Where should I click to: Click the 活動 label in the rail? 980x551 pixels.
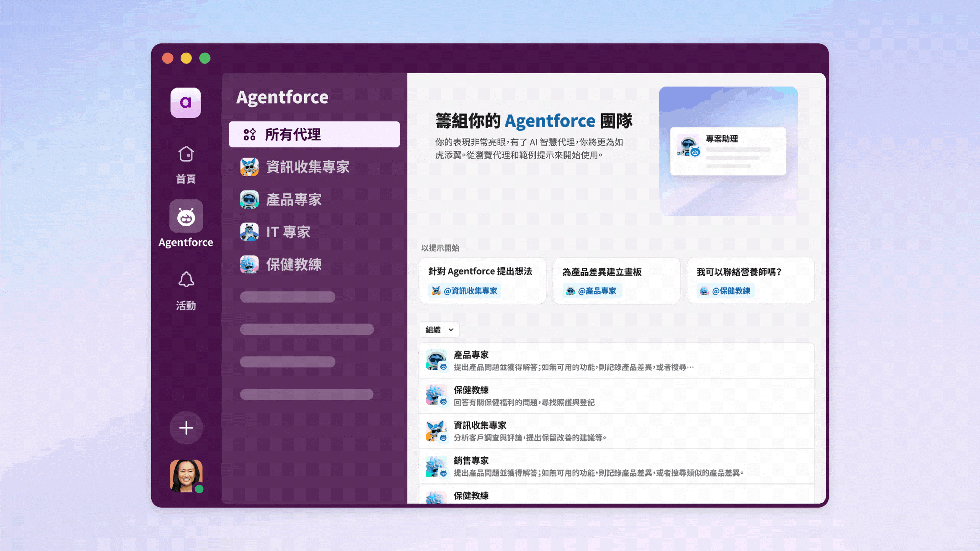[x=186, y=306]
